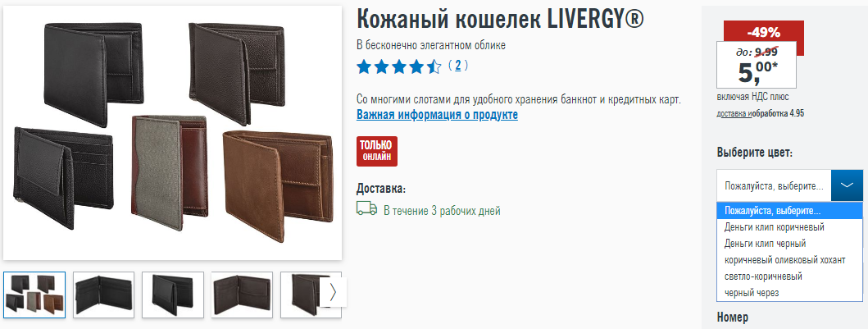Click the -49% discount badge
The image size is (868, 329).
point(763,32)
